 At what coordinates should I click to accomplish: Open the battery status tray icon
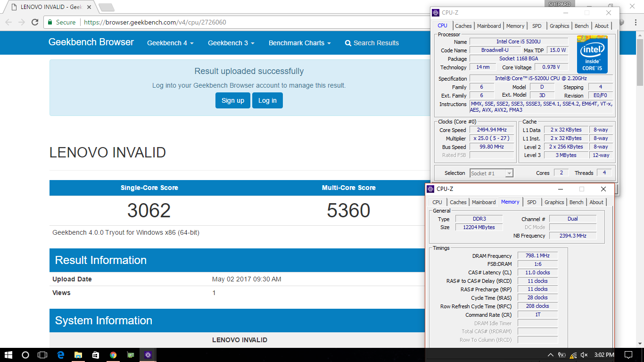[561, 355]
